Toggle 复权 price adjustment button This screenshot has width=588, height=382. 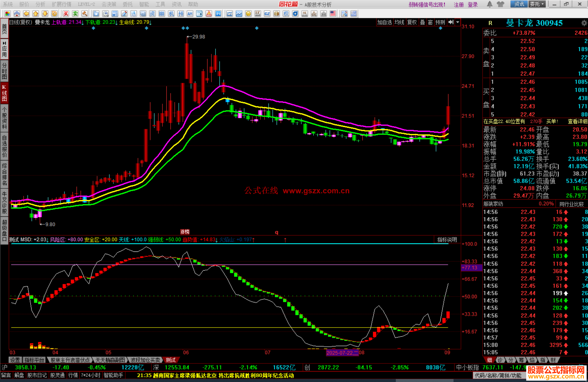[412, 22]
